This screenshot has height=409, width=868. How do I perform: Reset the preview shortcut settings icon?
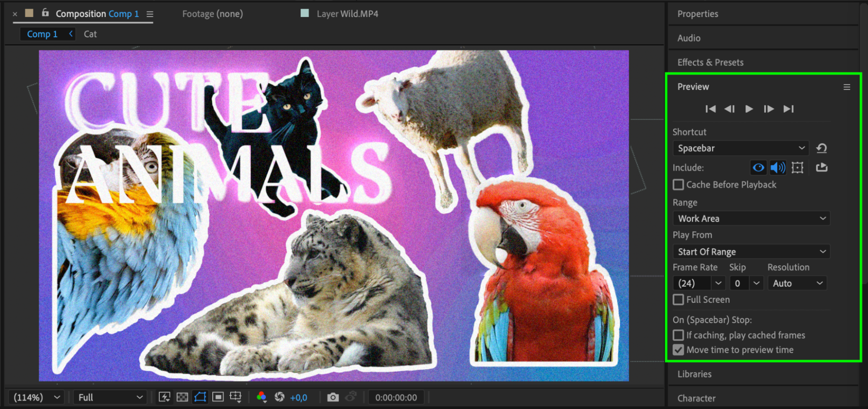[x=822, y=148]
